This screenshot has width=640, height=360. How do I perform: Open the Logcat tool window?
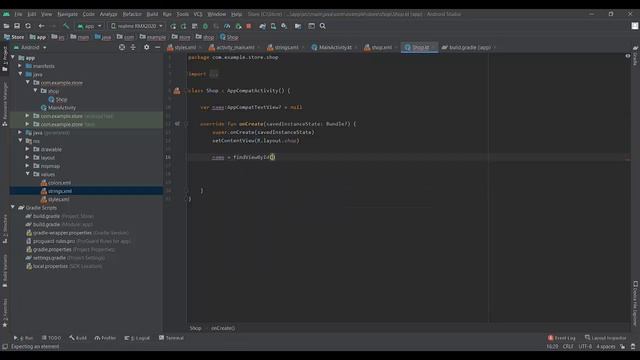137,338
